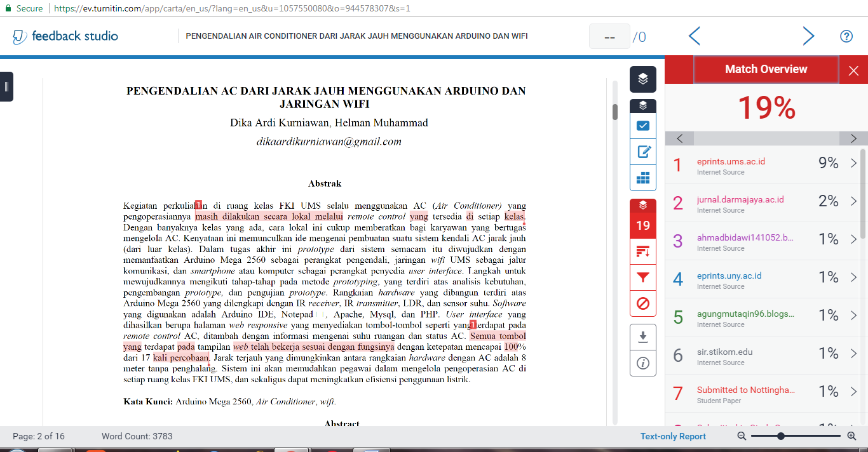Open the rubric grid icon
This screenshot has width=868, height=452.
pos(643,178)
